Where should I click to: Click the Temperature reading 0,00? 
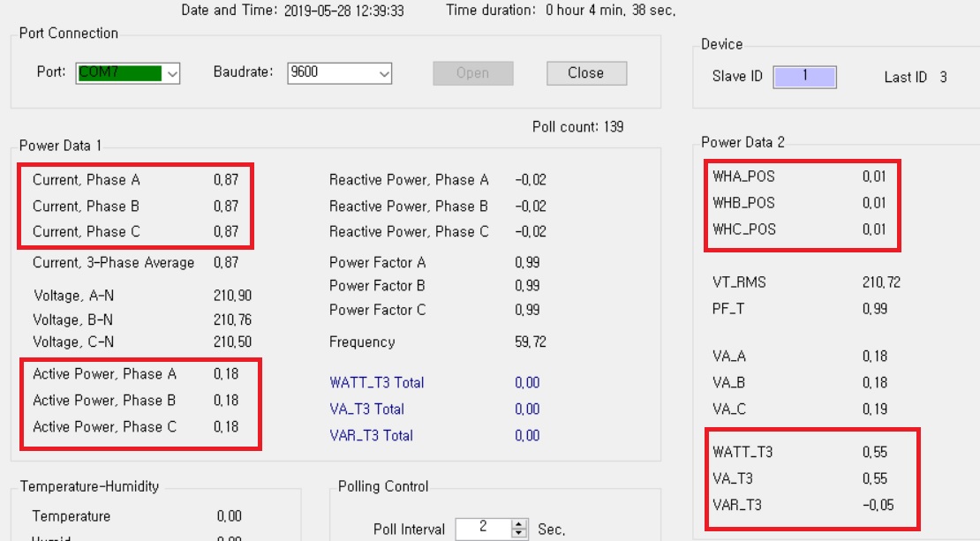pyautogui.click(x=229, y=516)
